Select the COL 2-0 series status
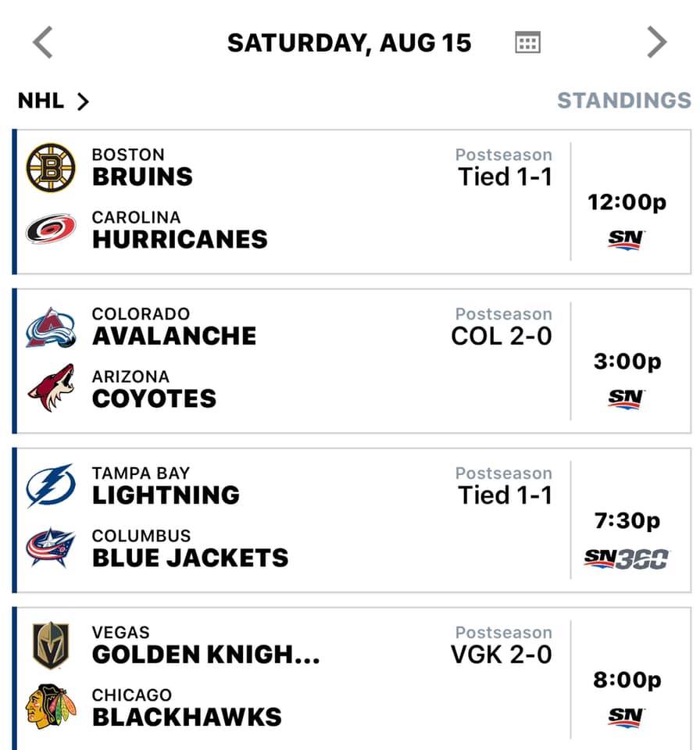Viewport: 700px width, 750px height. 502,336
